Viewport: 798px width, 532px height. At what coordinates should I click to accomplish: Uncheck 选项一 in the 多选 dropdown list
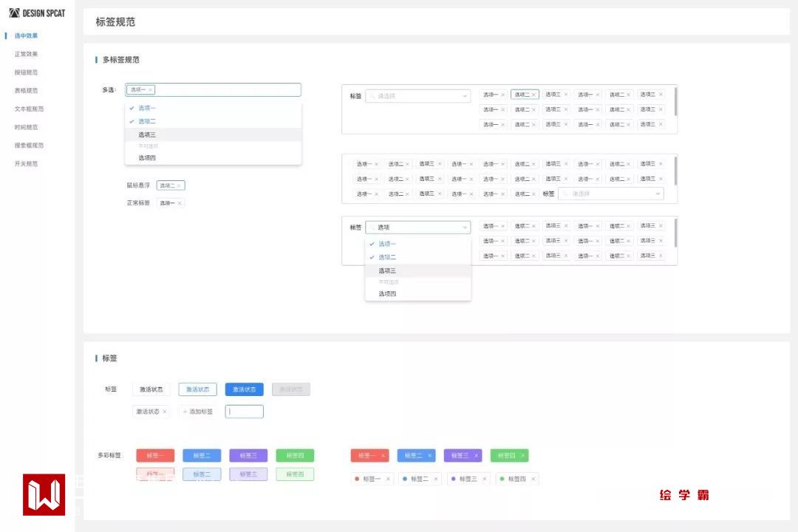tap(214, 108)
